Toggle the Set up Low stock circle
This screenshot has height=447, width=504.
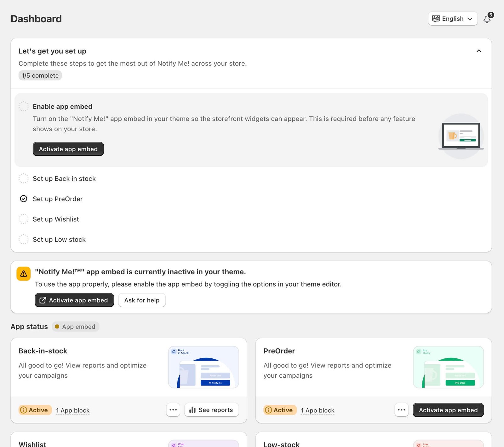point(24,239)
